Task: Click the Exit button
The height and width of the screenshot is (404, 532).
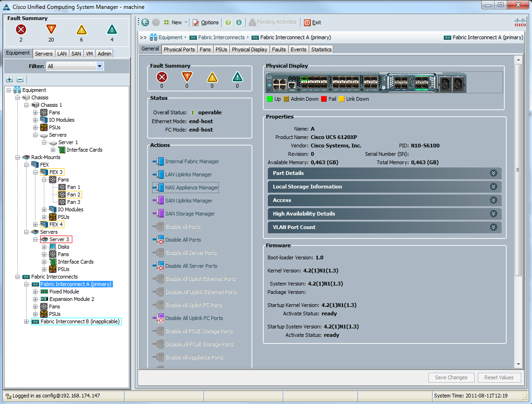Action: (x=313, y=22)
